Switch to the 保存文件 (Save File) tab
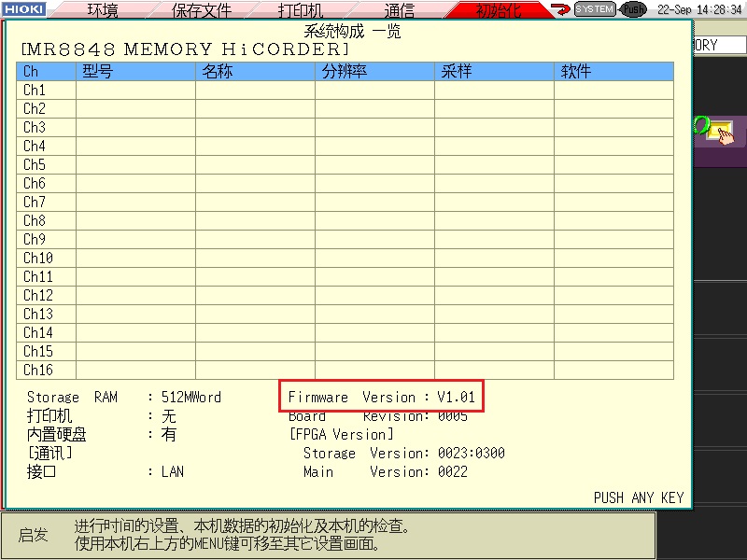Screen dimensions: 747x560 pos(201,10)
